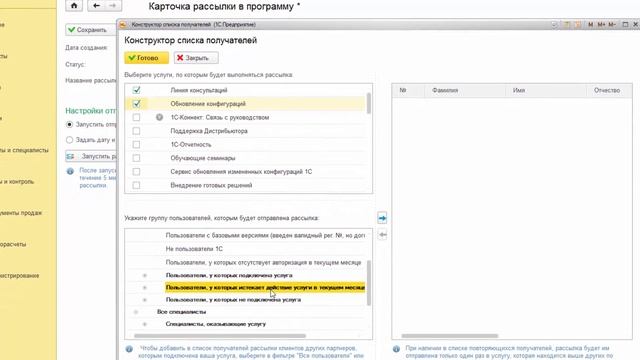
Task: Check the 'Поддержка Дистрибьютора' checkbox
Action: pyautogui.click(x=136, y=131)
